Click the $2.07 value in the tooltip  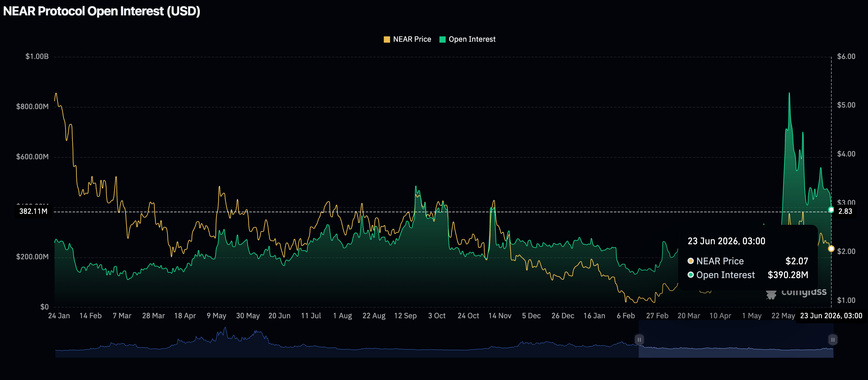797,261
